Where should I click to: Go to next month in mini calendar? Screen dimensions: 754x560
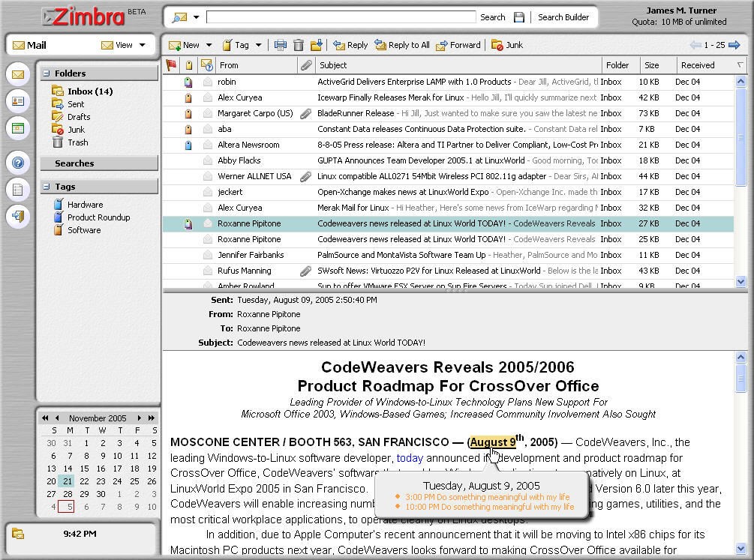[140, 418]
